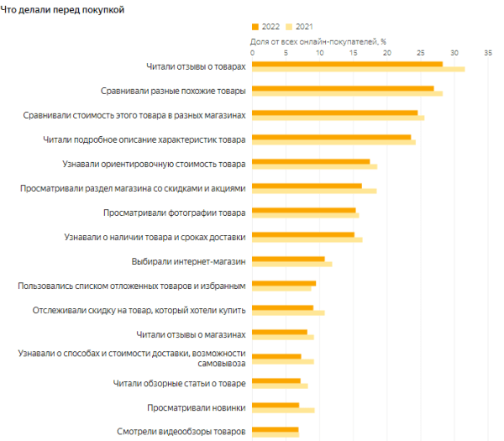The image size is (504, 441).
Task: Toggle the 2022 series legend label
Action: (x=272, y=28)
